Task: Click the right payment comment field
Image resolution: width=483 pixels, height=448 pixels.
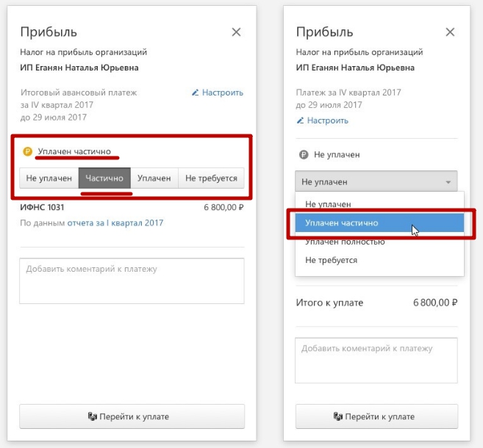Action: pyautogui.click(x=376, y=360)
